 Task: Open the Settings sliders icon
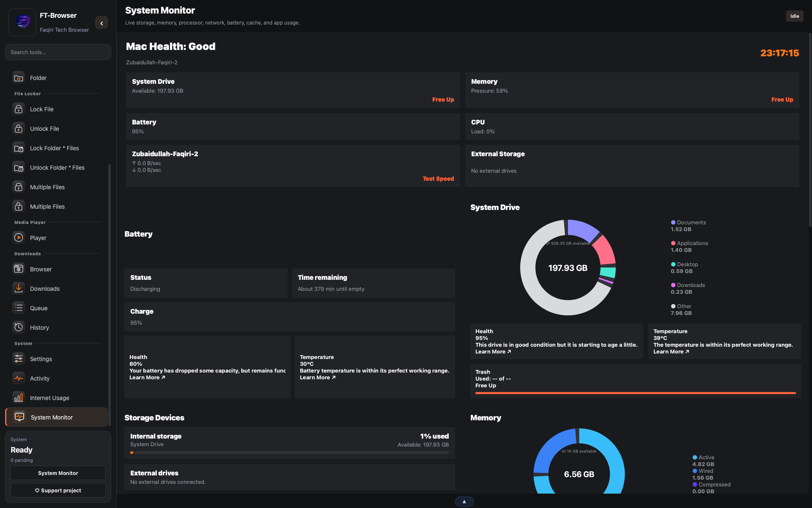coord(19,359)
